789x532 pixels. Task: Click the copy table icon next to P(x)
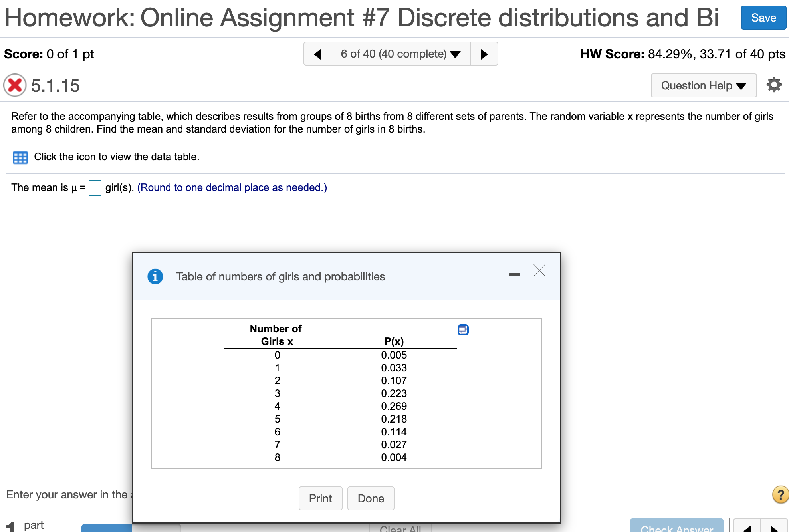463,330
